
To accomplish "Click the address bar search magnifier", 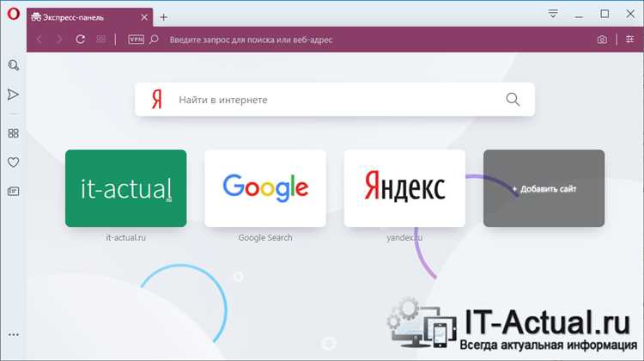I will click(154, 40).
